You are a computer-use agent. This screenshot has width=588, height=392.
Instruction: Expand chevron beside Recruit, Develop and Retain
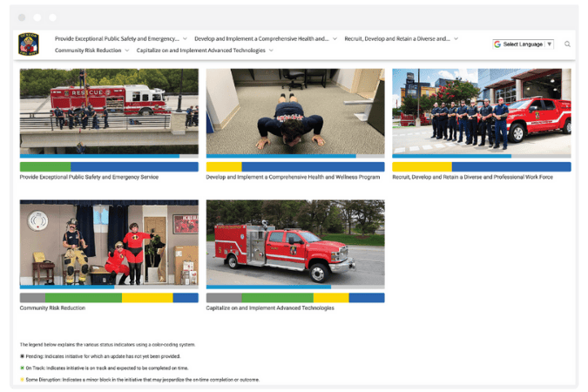(456, 38)
